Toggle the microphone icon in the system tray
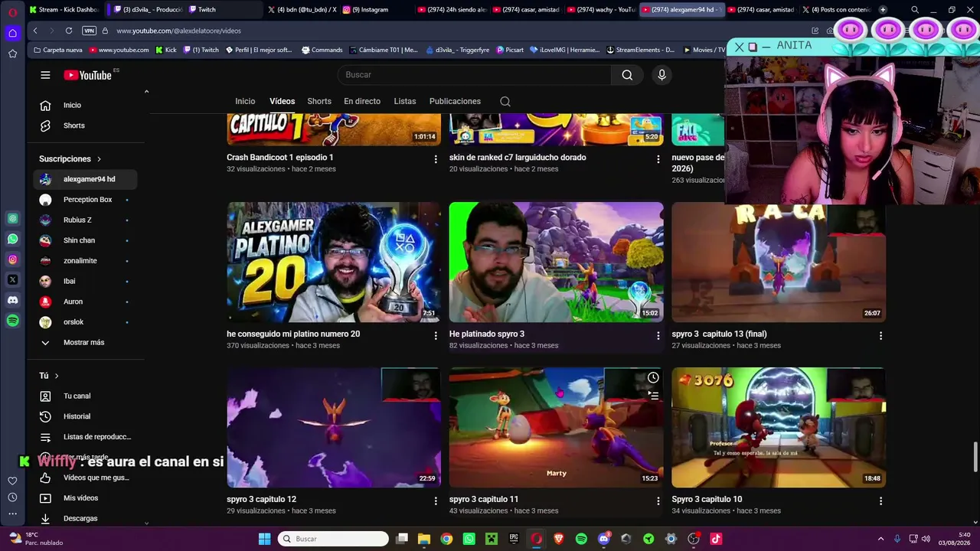 (897, 539)
